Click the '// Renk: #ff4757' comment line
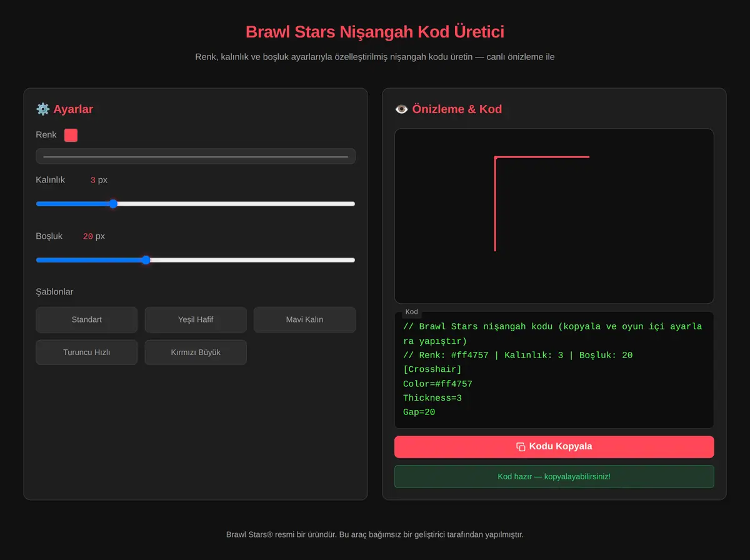750x560 pixels. (517, 355)
